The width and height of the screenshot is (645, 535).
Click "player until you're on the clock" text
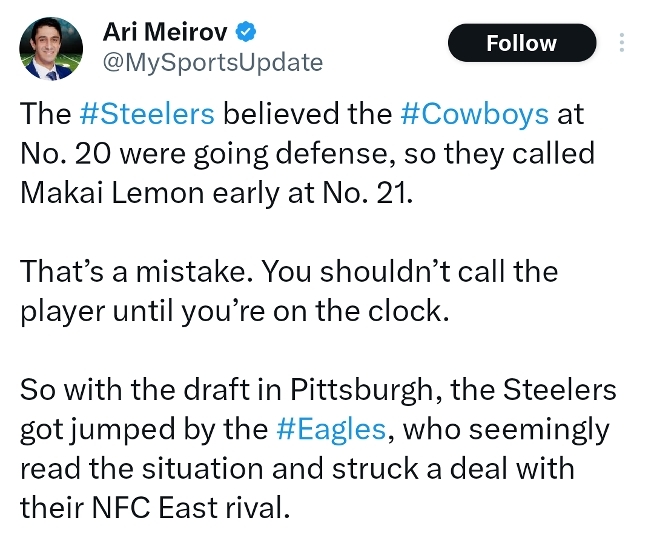click(234, 311)
